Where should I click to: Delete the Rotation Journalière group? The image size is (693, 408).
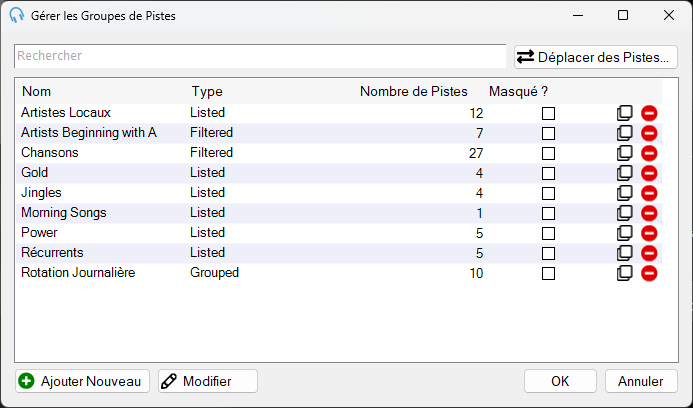click(x=649, y=273)
